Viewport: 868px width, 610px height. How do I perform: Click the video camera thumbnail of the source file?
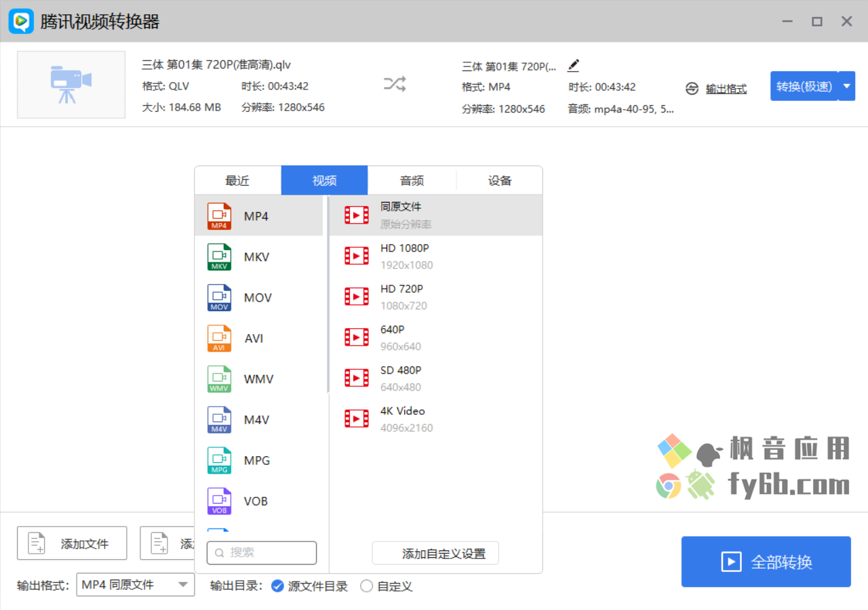tap(71, 85)
